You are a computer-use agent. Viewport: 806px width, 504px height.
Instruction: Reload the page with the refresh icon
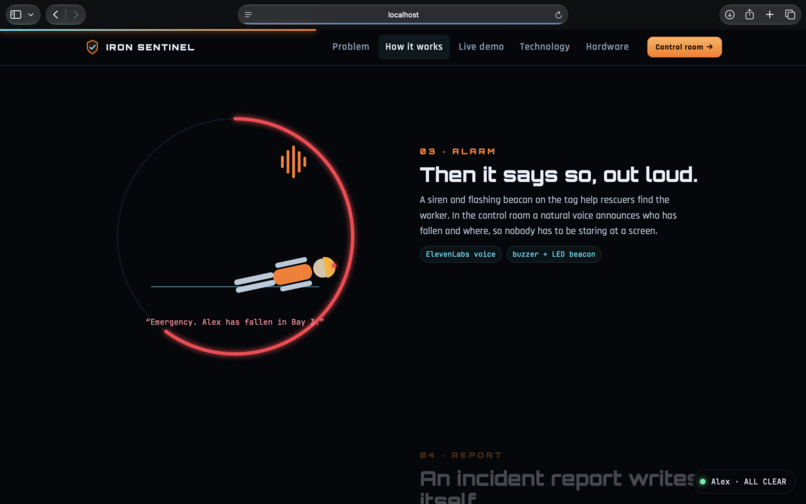[558, 15]
